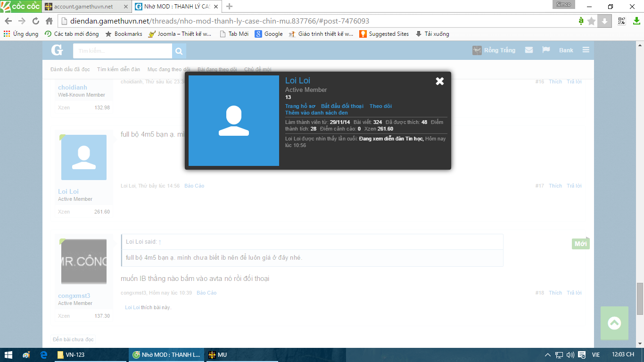Open the green downloads icon

[636, 21]
